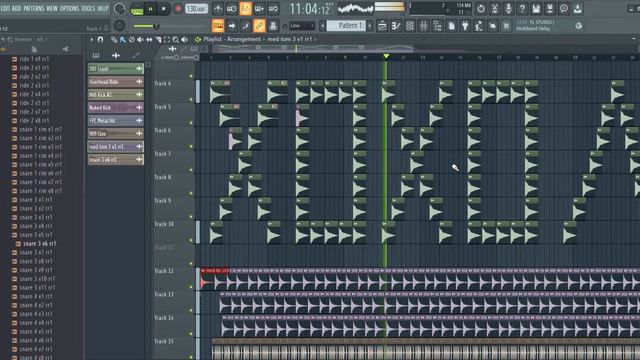Open the TOOLS menu

pos(88,8)
